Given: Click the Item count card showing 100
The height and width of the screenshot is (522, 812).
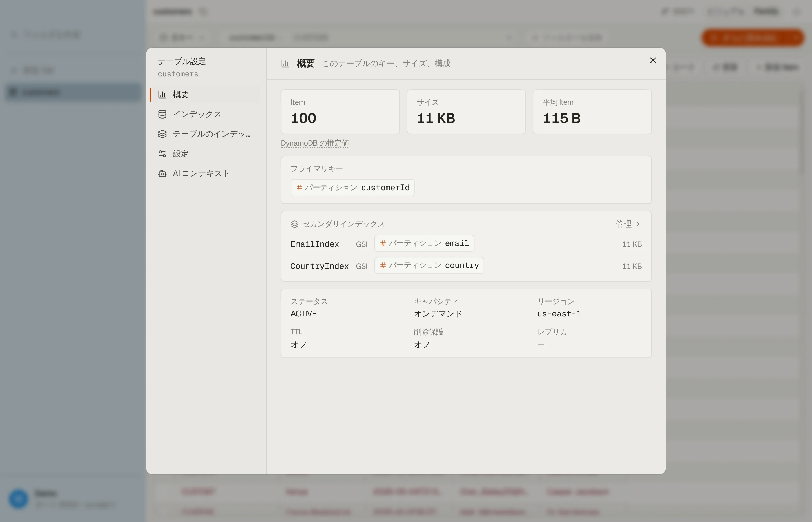Looking at the screenshot, I should (x=340, y=112).
